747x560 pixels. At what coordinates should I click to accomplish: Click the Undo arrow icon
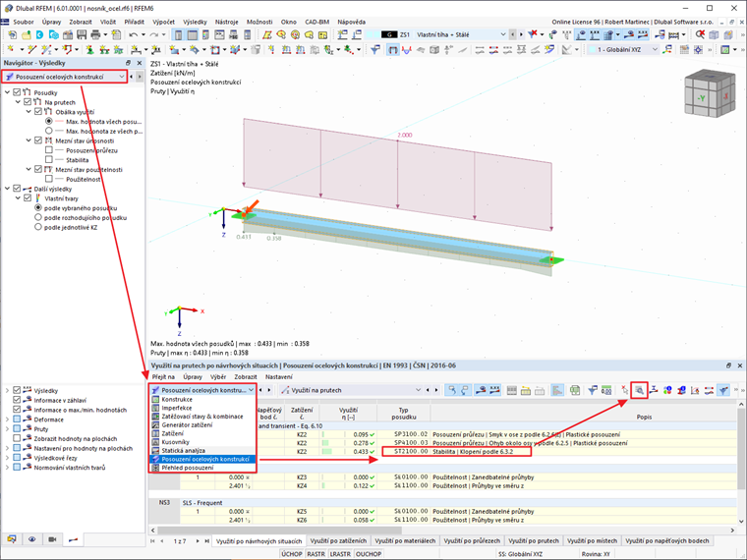(x=134, y=34)
